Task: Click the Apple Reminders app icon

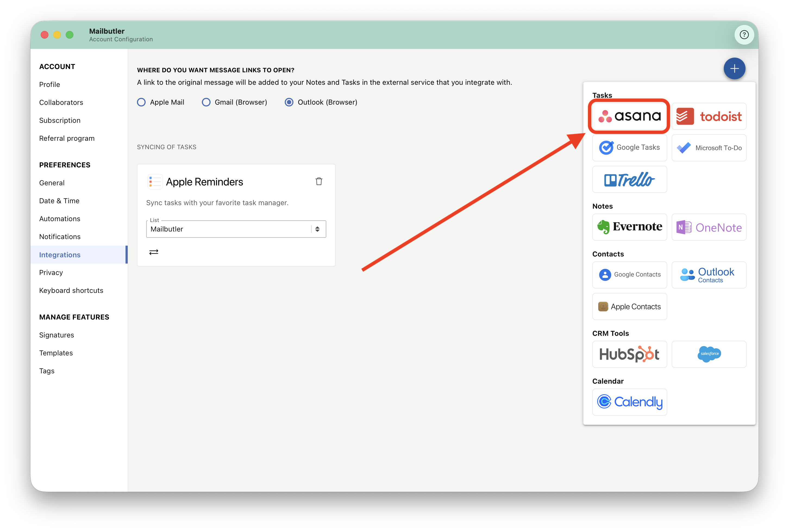Action: tap(155, 182)
